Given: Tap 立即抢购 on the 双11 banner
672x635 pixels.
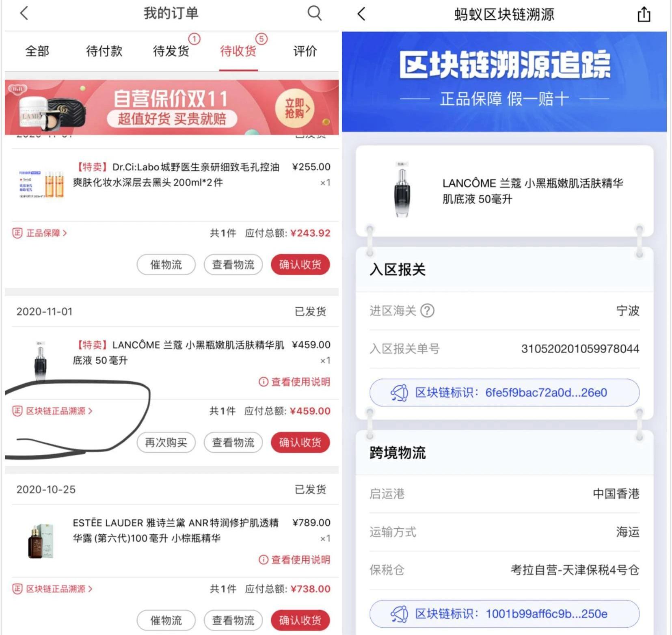Looking at the screenshot, I should tap(295, 108).
